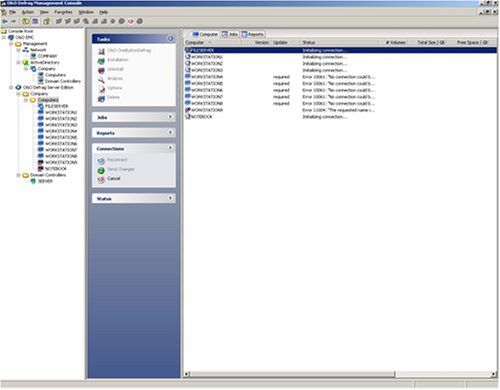Click the O&O OneButtonDefrag task
The width and height of the screenshot is (500, 390).
point(129,51)
